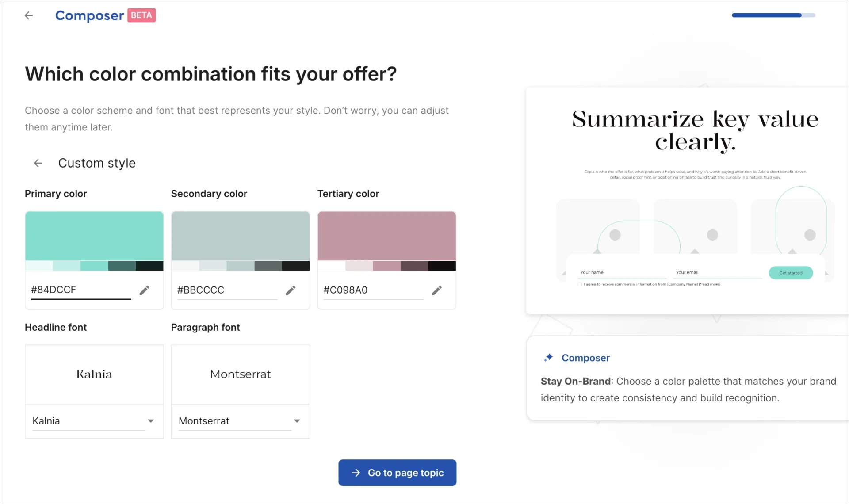Expand the headline font chevron
Viewport: 849px width, 504px height.
(151, 420)
